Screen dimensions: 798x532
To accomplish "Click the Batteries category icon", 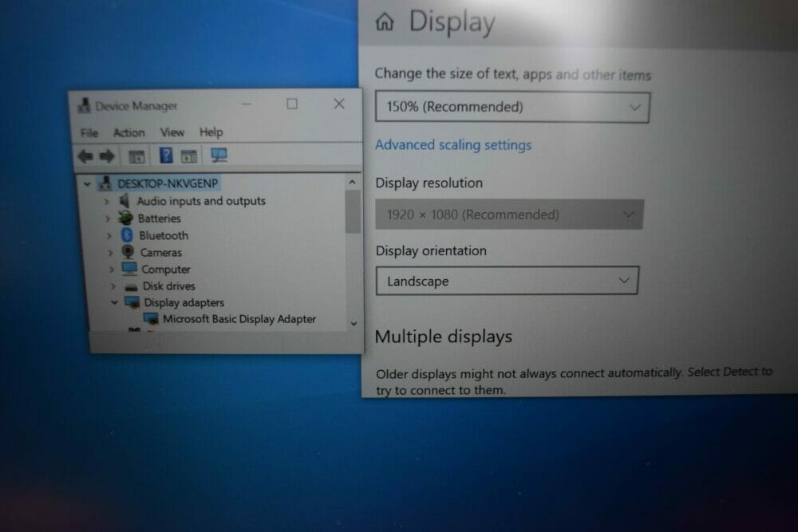I will coord(126,219).
